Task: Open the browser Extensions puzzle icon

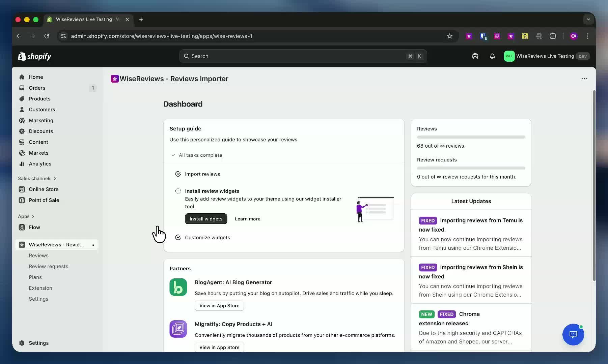Action: tap(553, 36)
